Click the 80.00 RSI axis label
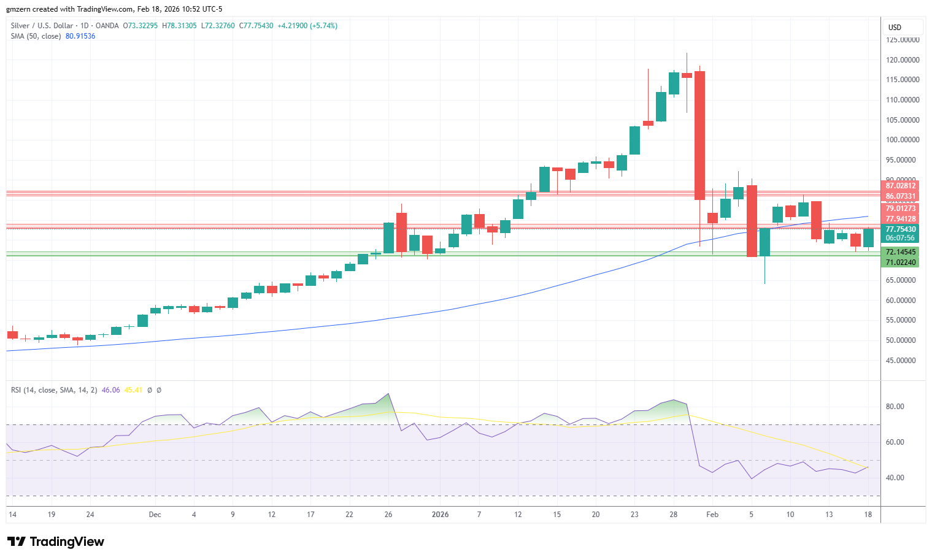The image size is (932, 560). [x=895, y=407]
